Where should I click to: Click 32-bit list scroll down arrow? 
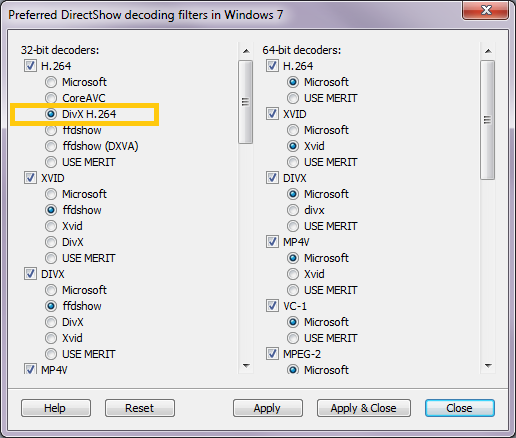pos(246,366)
